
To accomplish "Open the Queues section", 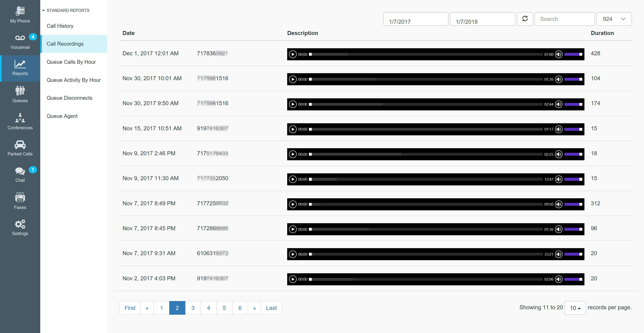I will [20, 94].
